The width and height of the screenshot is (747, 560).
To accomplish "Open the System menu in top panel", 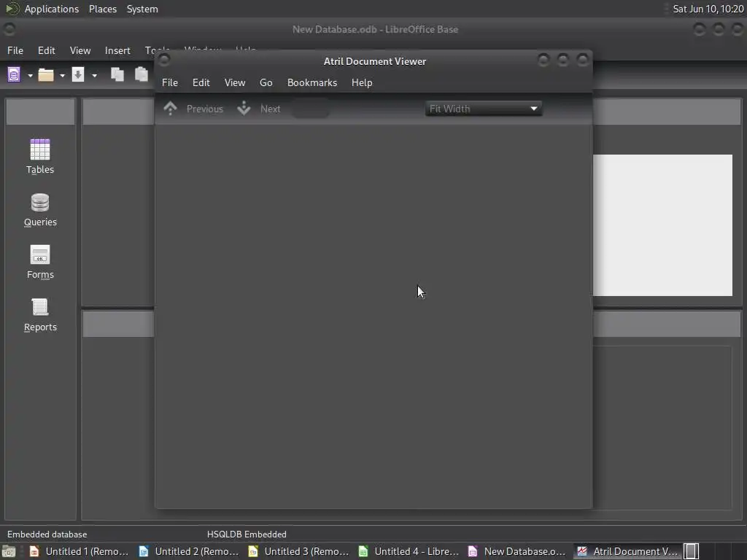I will coord(142,9).
